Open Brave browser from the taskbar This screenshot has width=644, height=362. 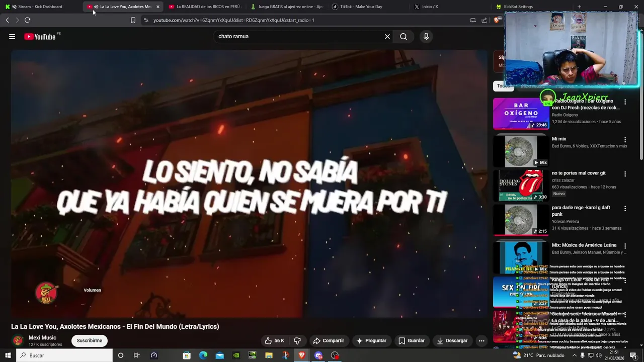coord(302,355)
